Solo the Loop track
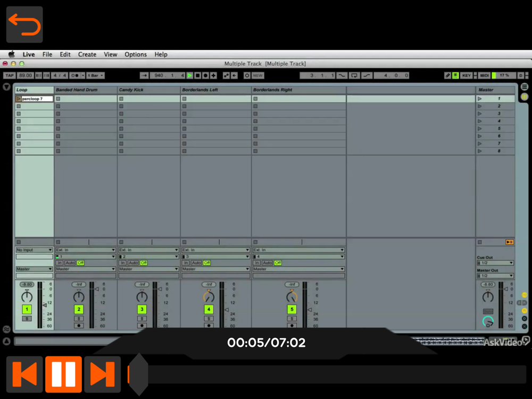Image resolution: width=532 pixels, height=399 pixels. (x=27, y=319)
